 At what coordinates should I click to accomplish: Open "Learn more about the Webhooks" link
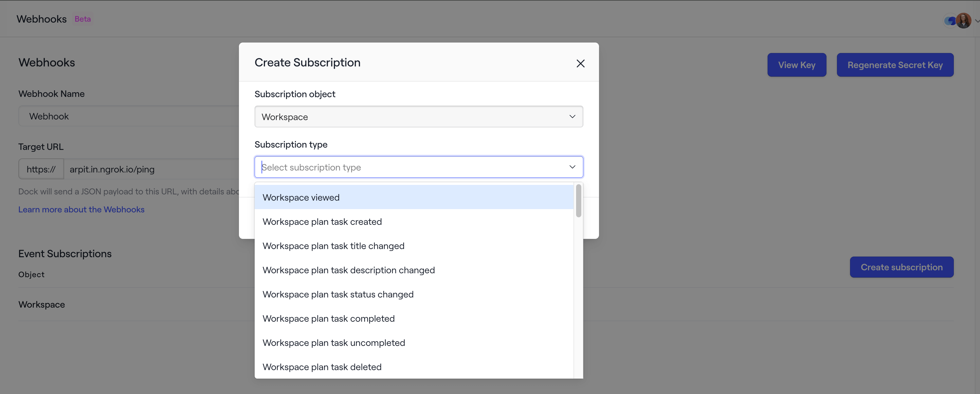(81, 209)
